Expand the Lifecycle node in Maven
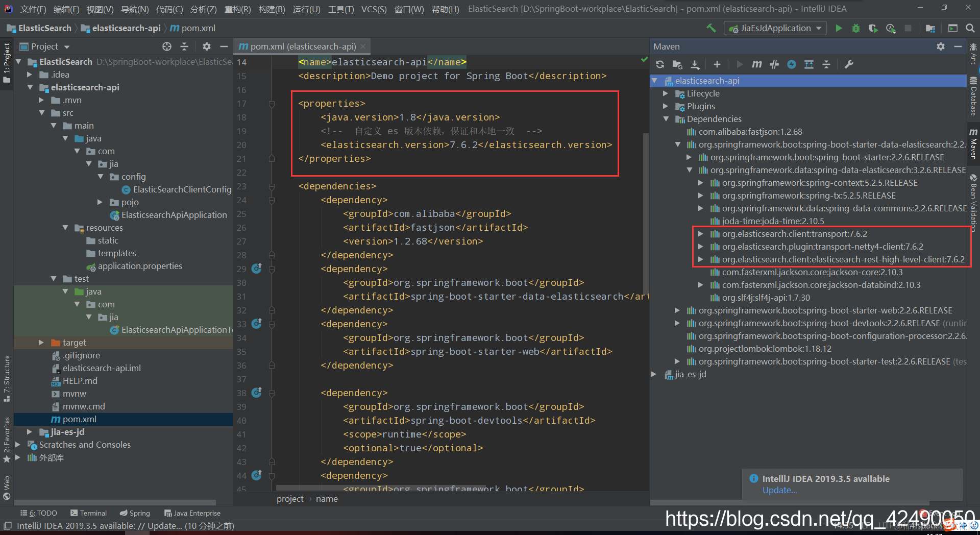Viewport: 980px width, 535px height. (665, 93)
